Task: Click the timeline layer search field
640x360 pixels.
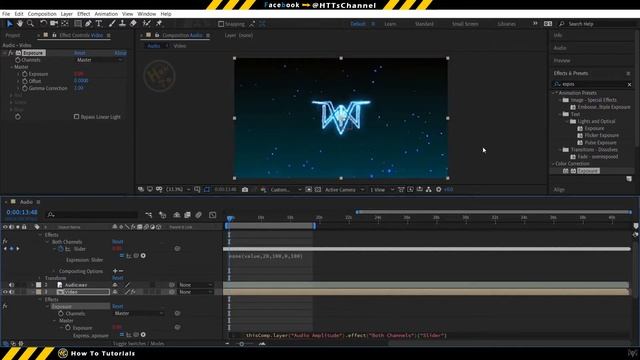Action: pos(92,215)
